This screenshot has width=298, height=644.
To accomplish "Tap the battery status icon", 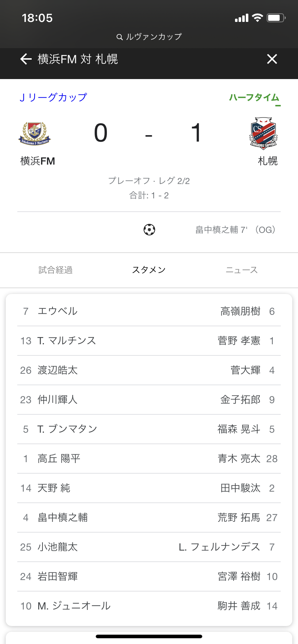I will [x=276, y=18].
